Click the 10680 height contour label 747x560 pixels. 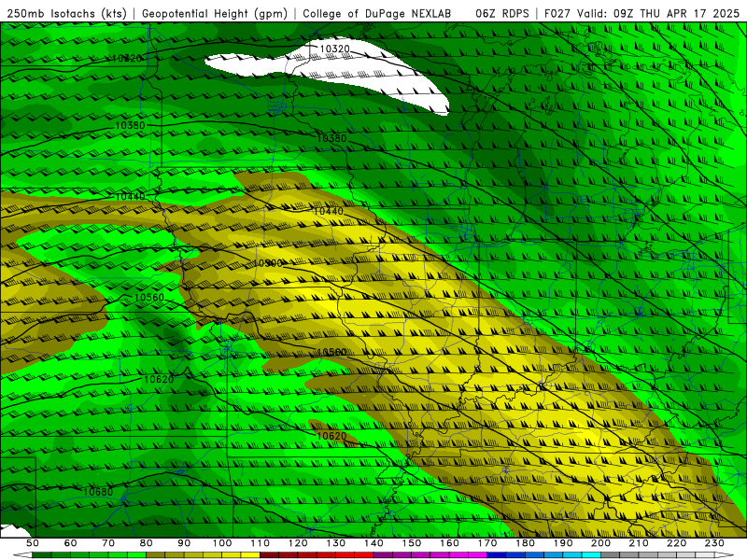[x=98, y=492]
